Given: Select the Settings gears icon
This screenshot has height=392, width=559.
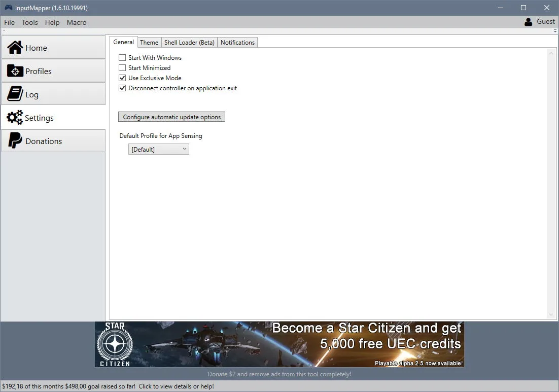Looking at the screenshot, I should [15, 117].
